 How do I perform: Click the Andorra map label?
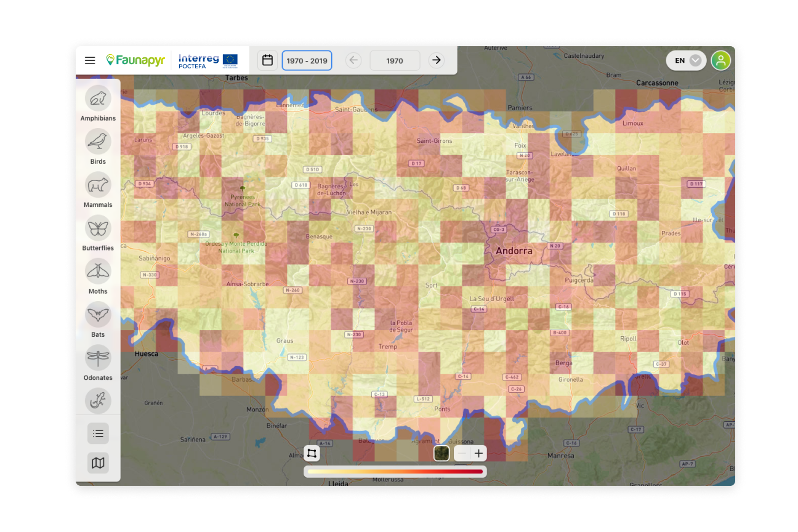(x=514, y=251)
